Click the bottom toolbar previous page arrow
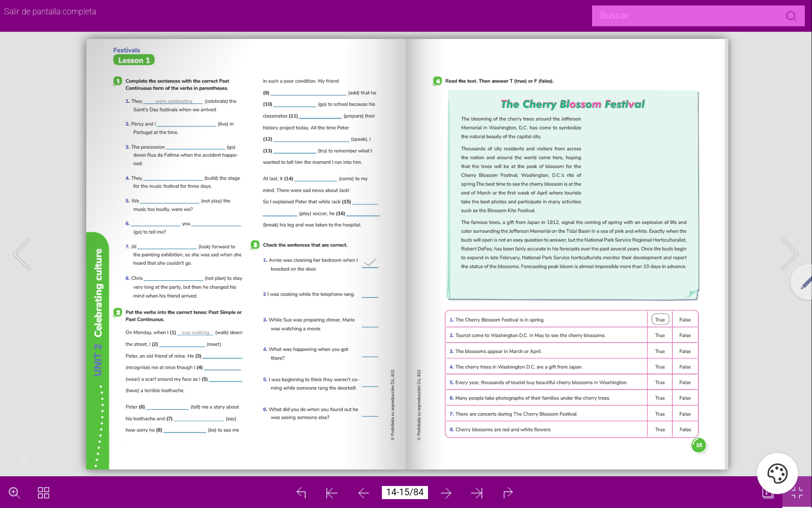Screen dimensions: 812x508 [363, 493]
